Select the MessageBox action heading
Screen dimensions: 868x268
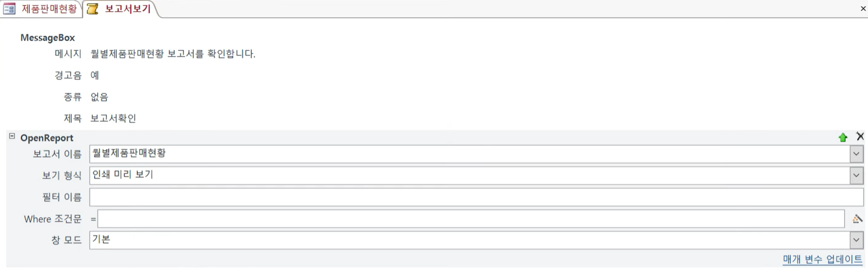[47, 38]
